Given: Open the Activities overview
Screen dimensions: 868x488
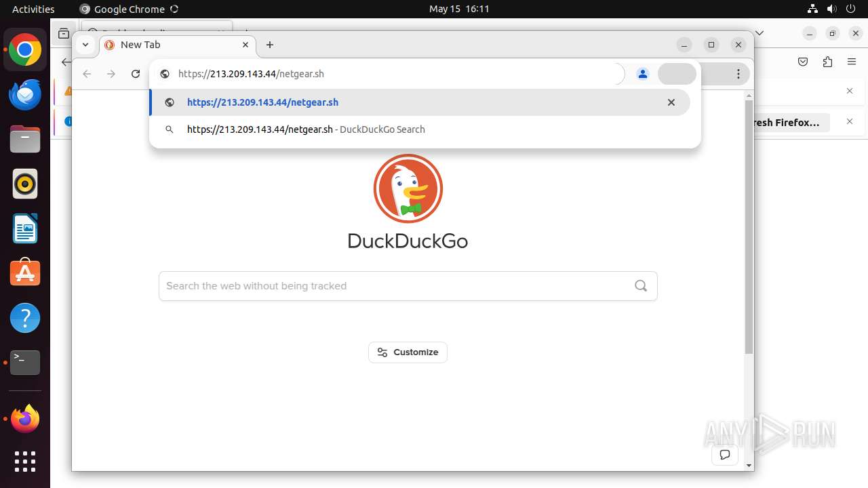Looking at the screenshot, I should [33, 9].
